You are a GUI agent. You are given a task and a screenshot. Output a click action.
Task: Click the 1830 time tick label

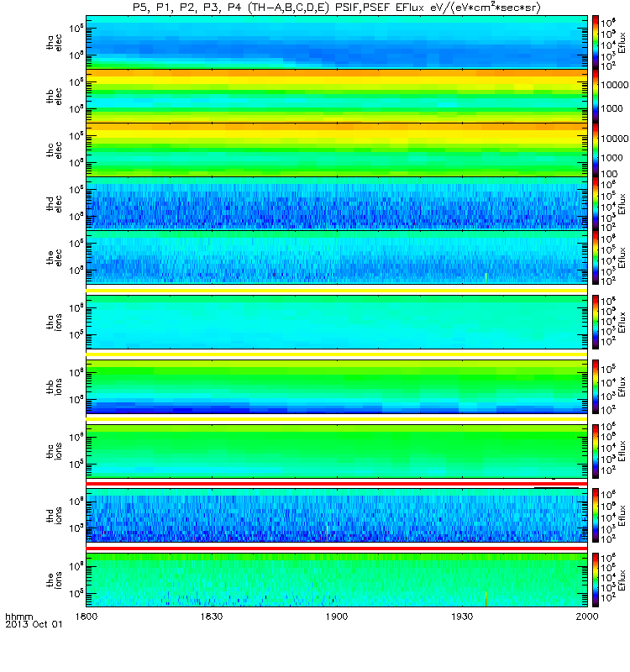pos(212,617)
